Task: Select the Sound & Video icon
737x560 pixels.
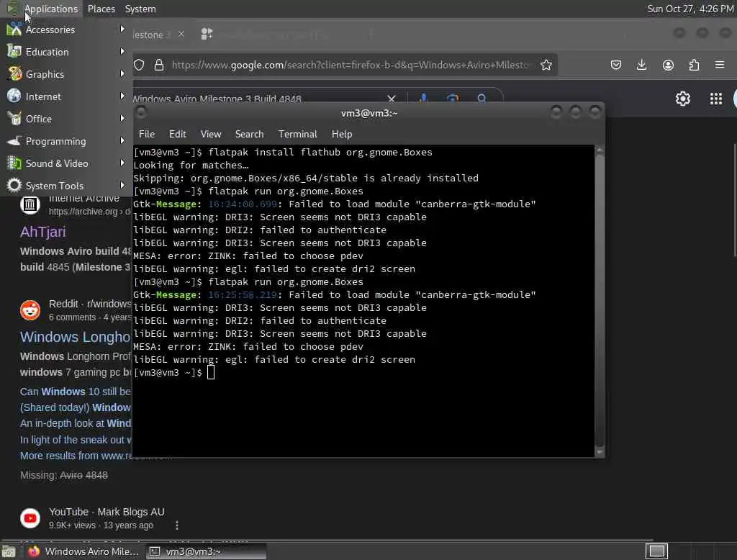Action: tap(14, 163)
